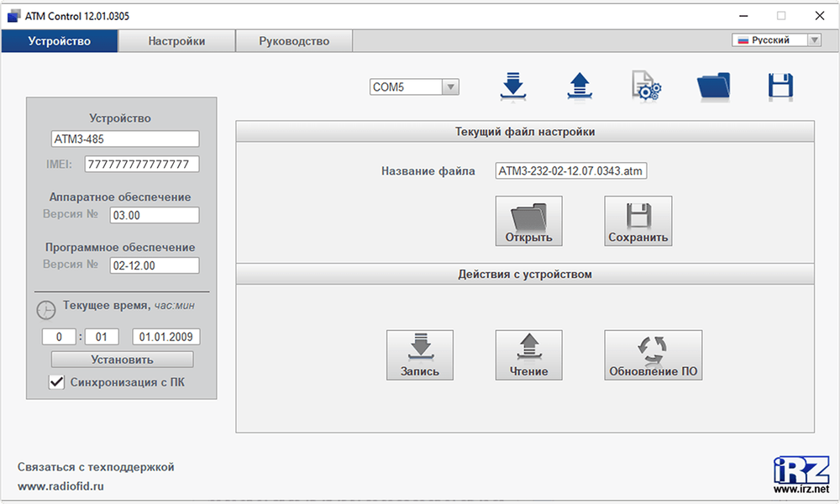840x504 pixels.
Task: Open the Русский language dropdown
Action: [x=813, y=40]
